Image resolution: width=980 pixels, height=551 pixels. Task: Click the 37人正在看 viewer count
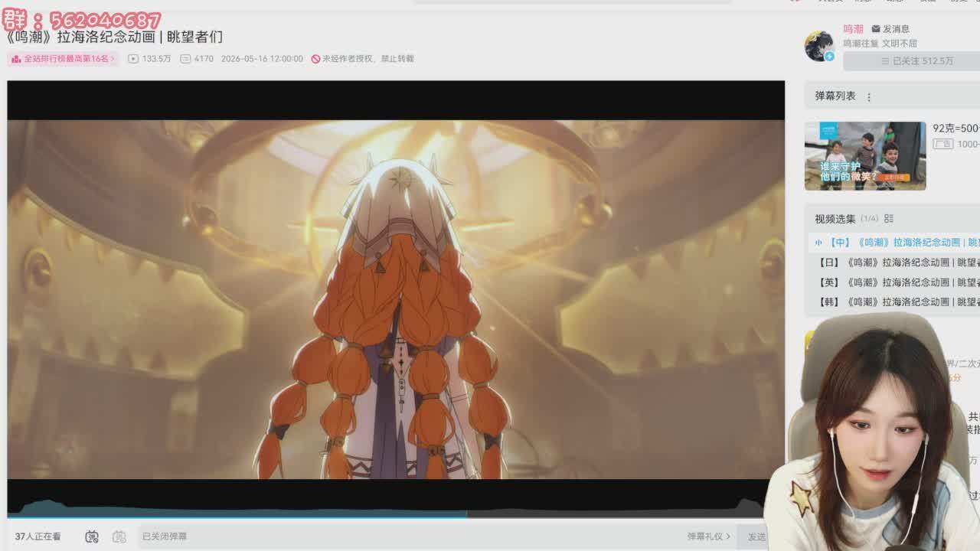click(38, 537)
